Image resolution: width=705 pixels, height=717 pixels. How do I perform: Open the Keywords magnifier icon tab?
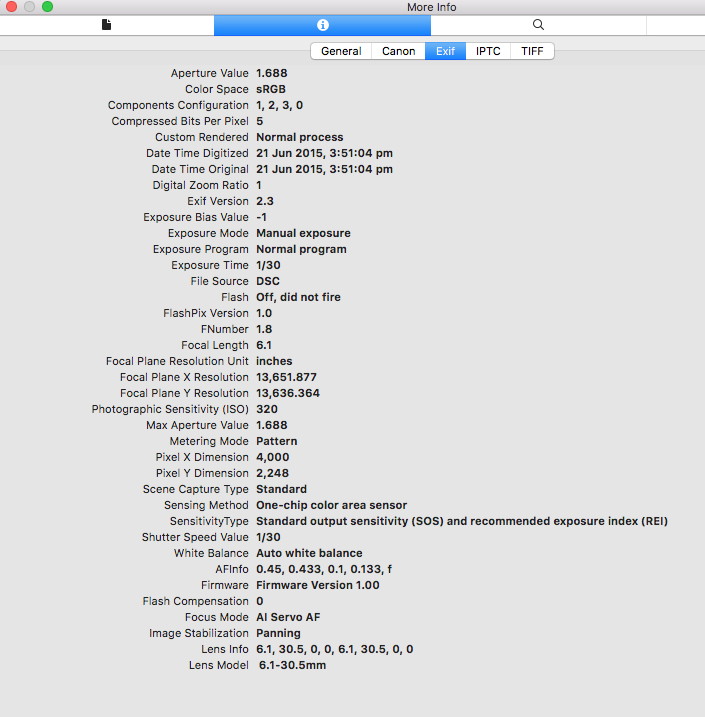point(538,25)
